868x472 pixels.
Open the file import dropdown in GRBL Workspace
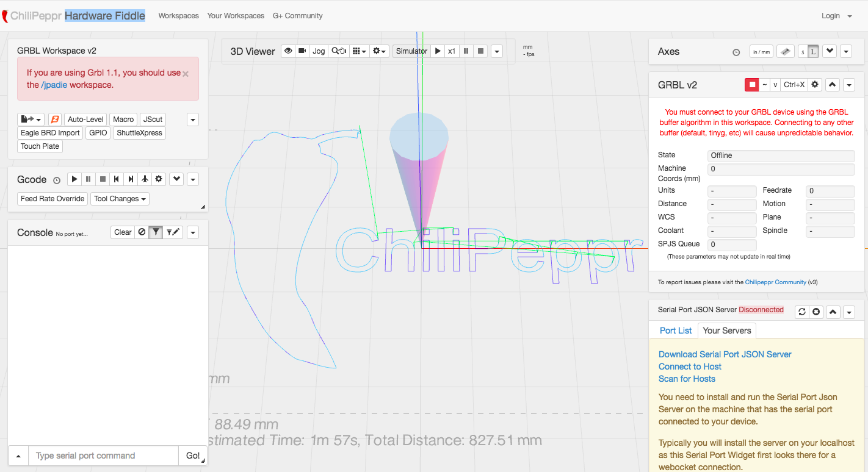click(32, 120)
